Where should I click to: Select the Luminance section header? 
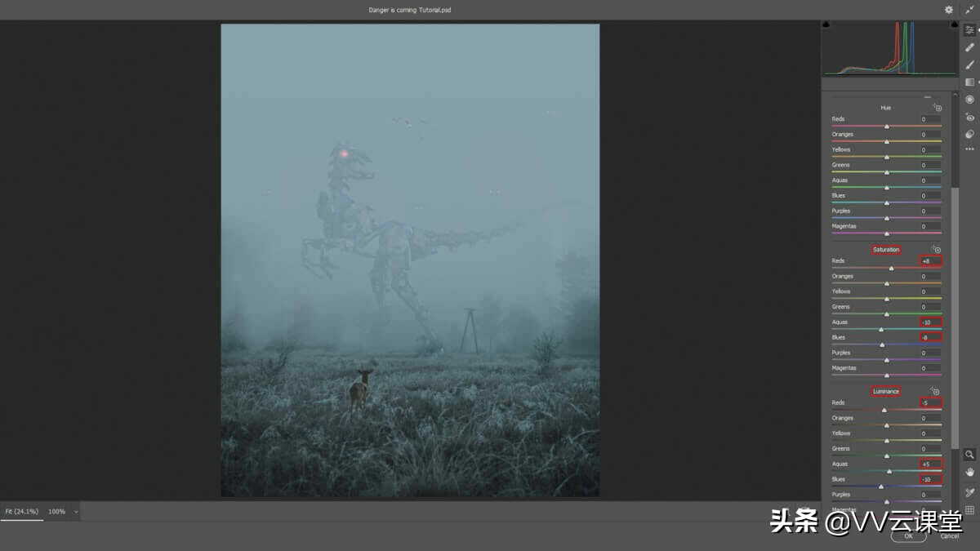tap(886, 391)
